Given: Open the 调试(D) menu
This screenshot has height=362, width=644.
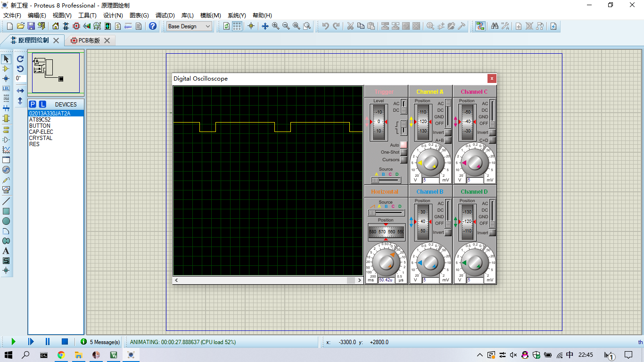Looking at the screenshot, I should click(165, 16).
